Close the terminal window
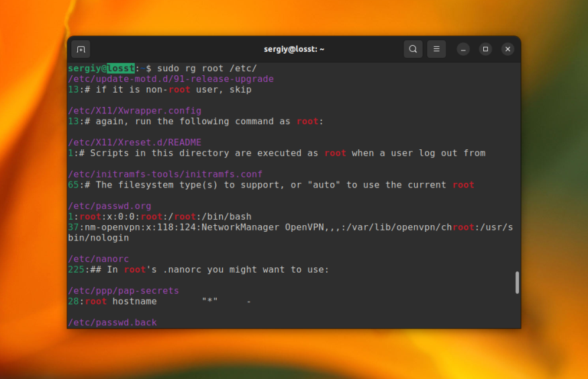This screenshot has width=588, height=379. pos(507,49)
